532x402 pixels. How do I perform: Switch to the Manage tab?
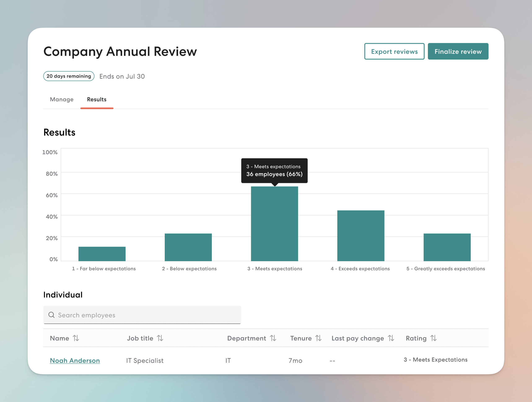point(62,99)
